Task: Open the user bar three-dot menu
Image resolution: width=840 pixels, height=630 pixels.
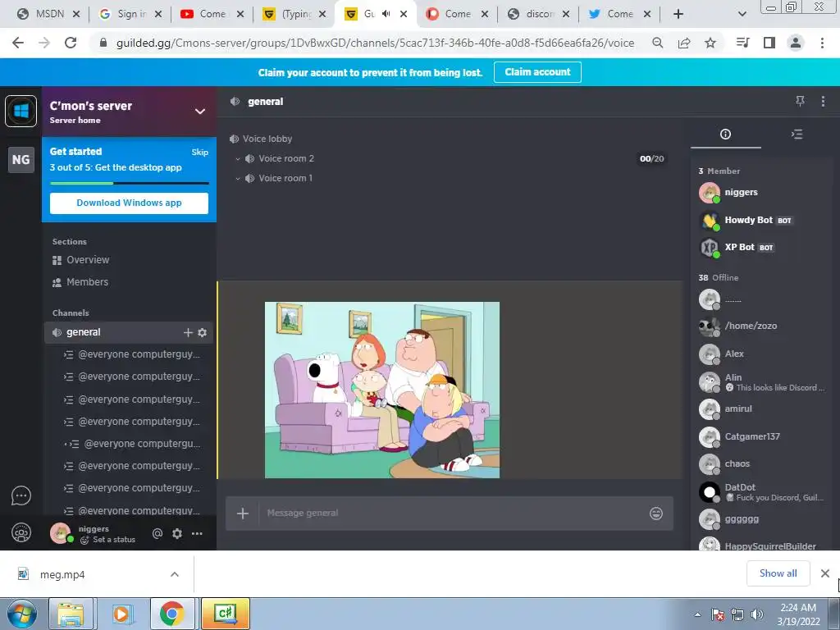Action: tap(197, 533)
